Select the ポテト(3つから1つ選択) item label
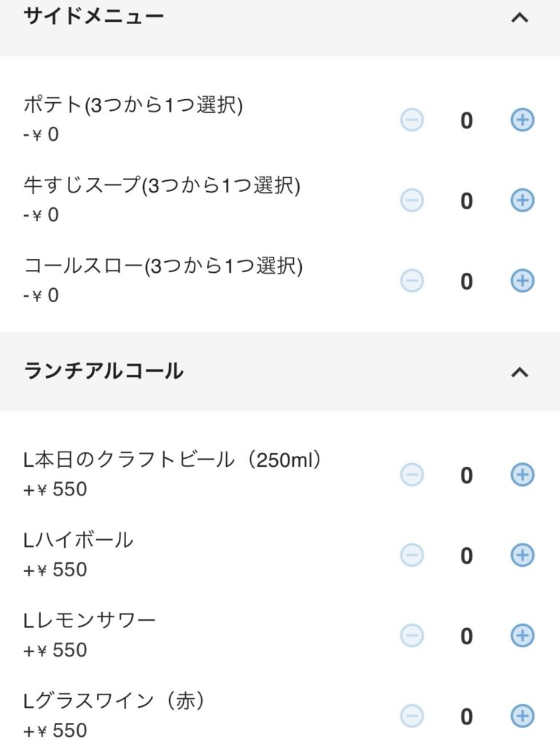 [133, 106]
